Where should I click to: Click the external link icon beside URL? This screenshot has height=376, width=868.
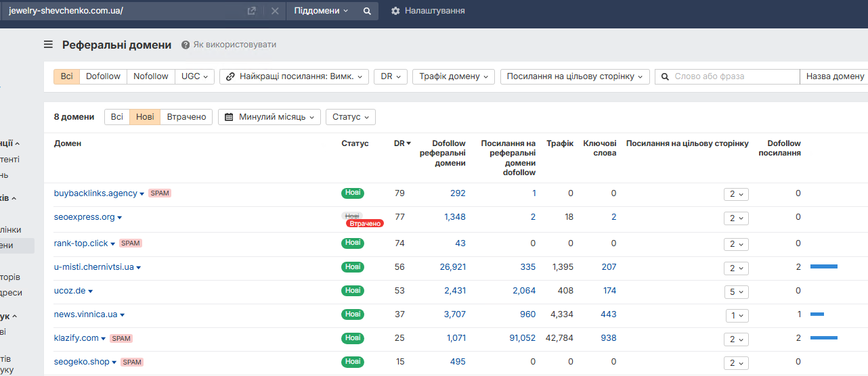pos(252,11)
